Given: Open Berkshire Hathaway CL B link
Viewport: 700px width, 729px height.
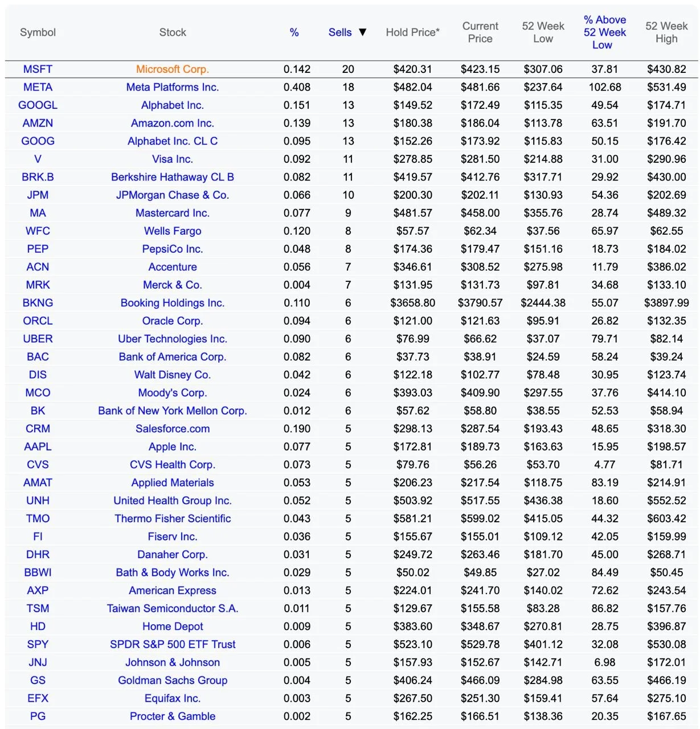Looking at the screenshot, I should point(173,177).
